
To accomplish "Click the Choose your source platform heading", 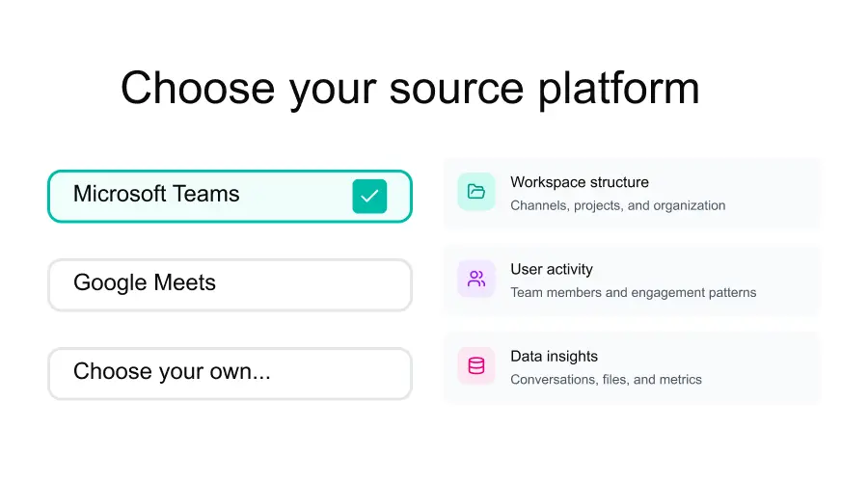I will click(x=410, y=89).
